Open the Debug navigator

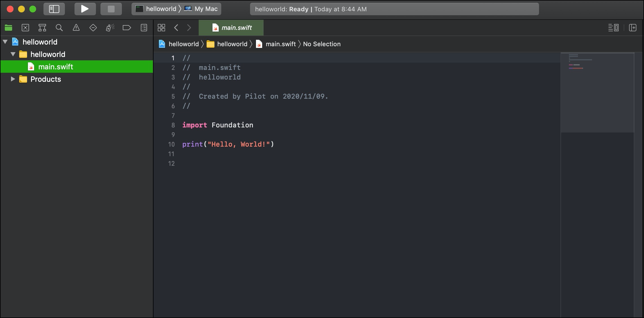[x=110, y=28]
